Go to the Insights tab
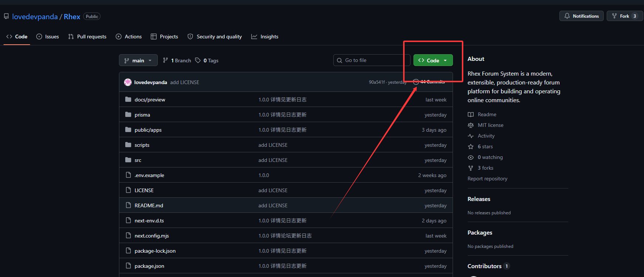The image size is (644, 277). click(x=265, y=37)
